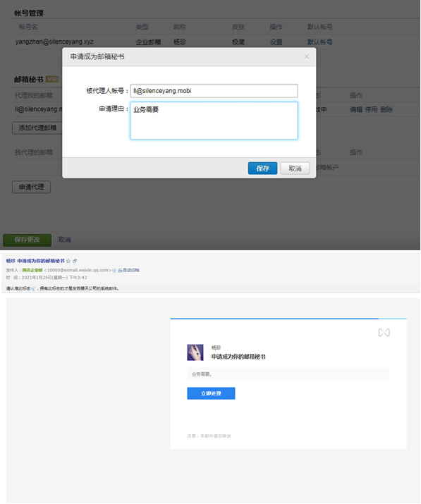Screen dimensions: 421x504
Task: Click the blue 立即处理 button
Action: (211, 393)
